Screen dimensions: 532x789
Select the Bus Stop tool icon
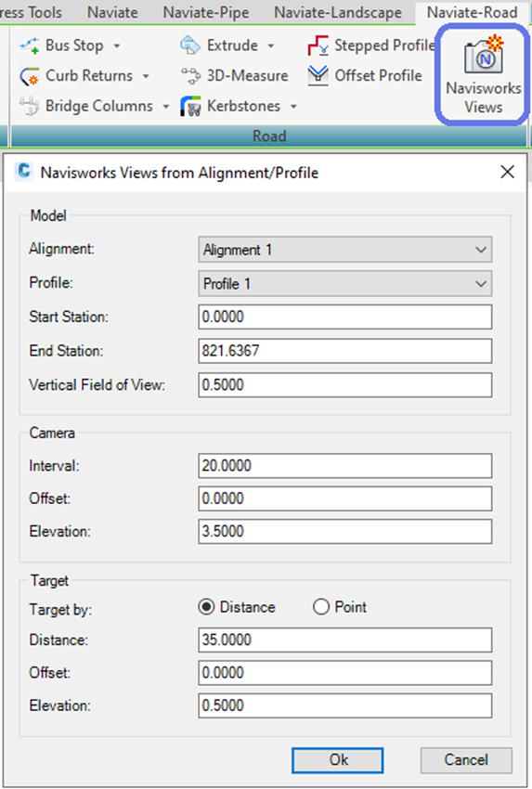point(30,45)
